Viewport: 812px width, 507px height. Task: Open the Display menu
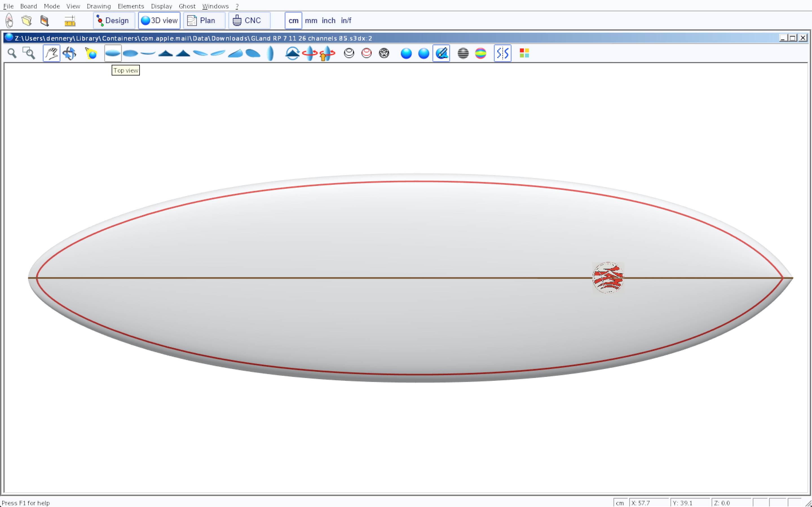(x=161, y=6)
